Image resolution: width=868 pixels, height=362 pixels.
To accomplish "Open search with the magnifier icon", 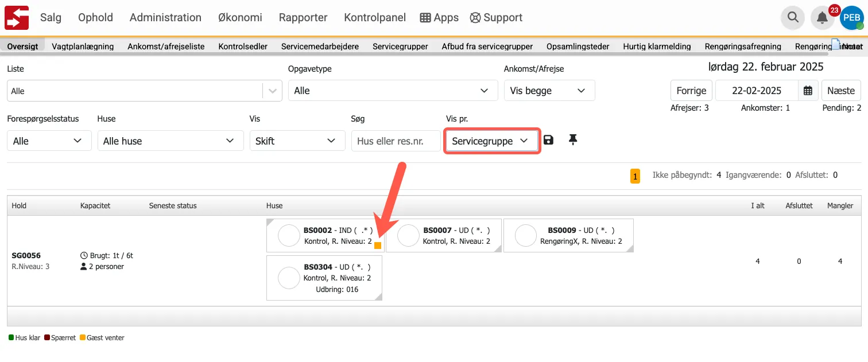I will 793,18.
